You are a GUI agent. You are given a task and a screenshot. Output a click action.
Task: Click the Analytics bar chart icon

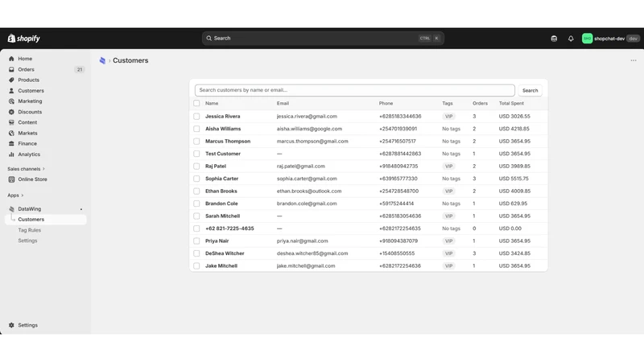coord(11,154)
